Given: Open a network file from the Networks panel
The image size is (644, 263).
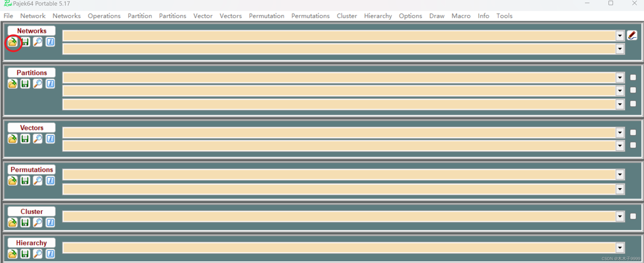Looking at the screenshot, I should click(x=13, y=42).
